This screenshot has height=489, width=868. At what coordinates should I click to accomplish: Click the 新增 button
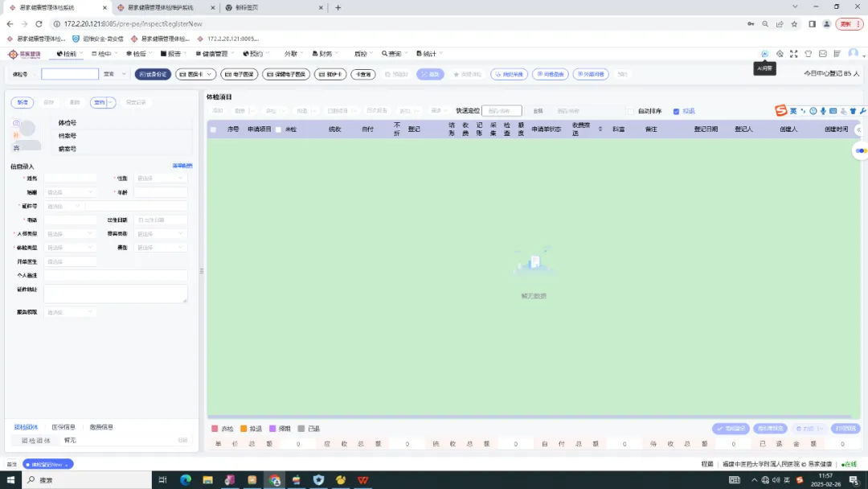pos(22,102)
